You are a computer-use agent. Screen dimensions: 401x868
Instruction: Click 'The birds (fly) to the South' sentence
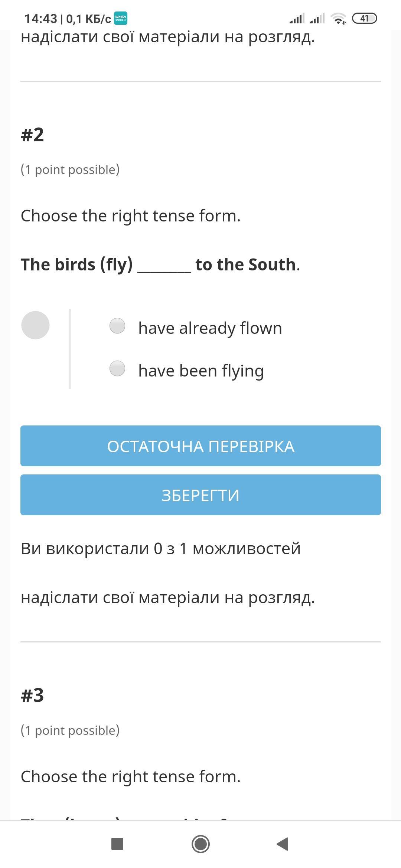click(x=160, y=264)
